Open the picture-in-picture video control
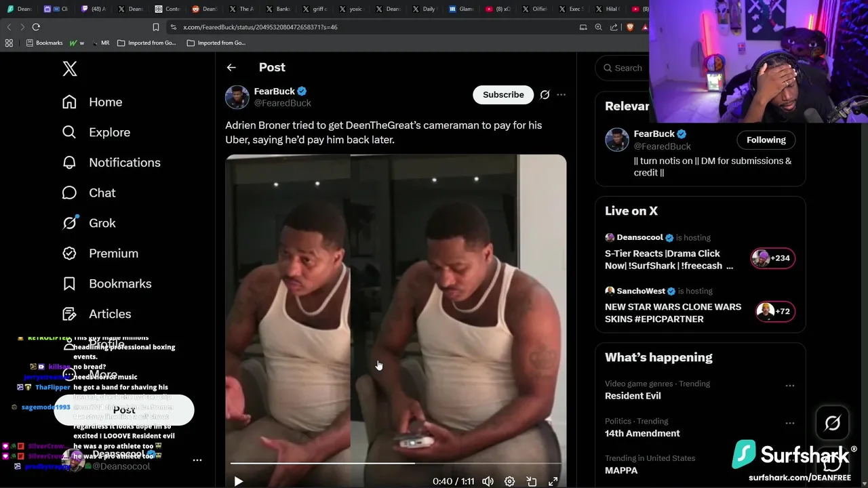868x488 pixels. [x=532, y=481]
